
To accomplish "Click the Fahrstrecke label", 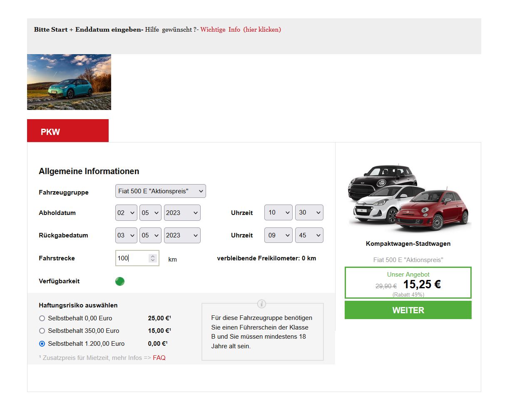I will 57,258.
